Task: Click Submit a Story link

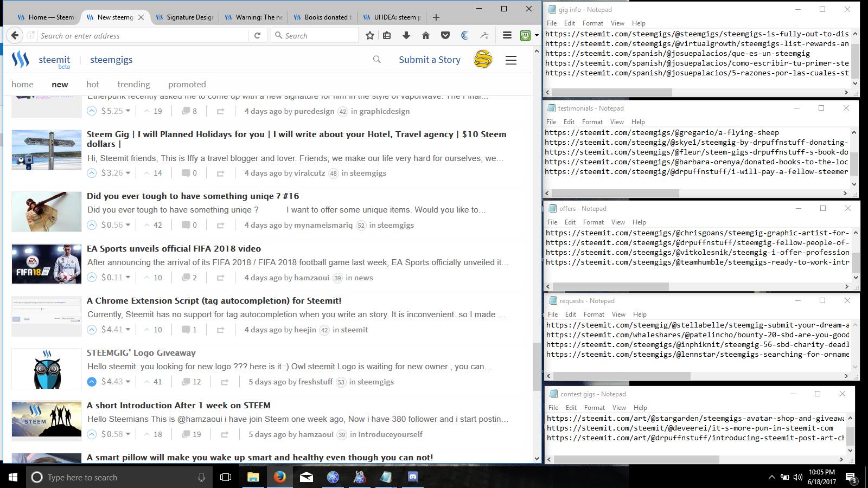Action: coord(430,60)
